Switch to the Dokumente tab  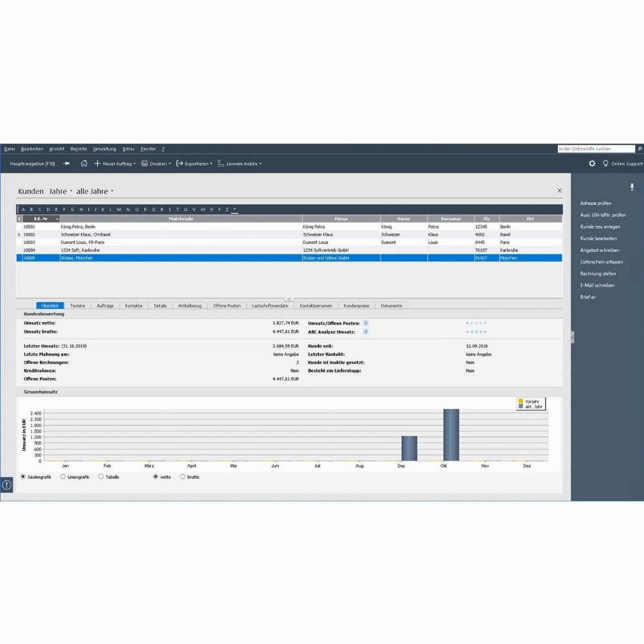pyautogui.click(x=392, y=305)
